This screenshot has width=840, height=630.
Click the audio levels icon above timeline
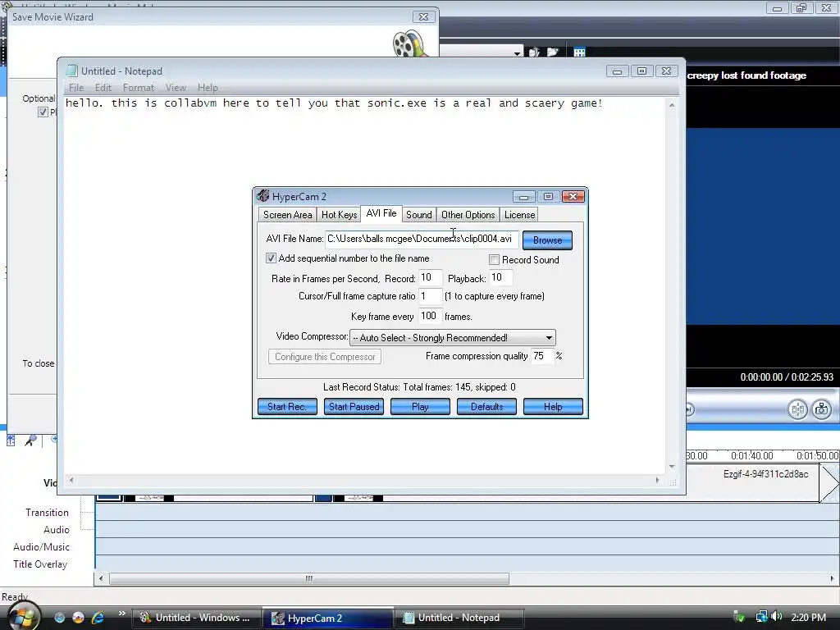pos(11,441)
